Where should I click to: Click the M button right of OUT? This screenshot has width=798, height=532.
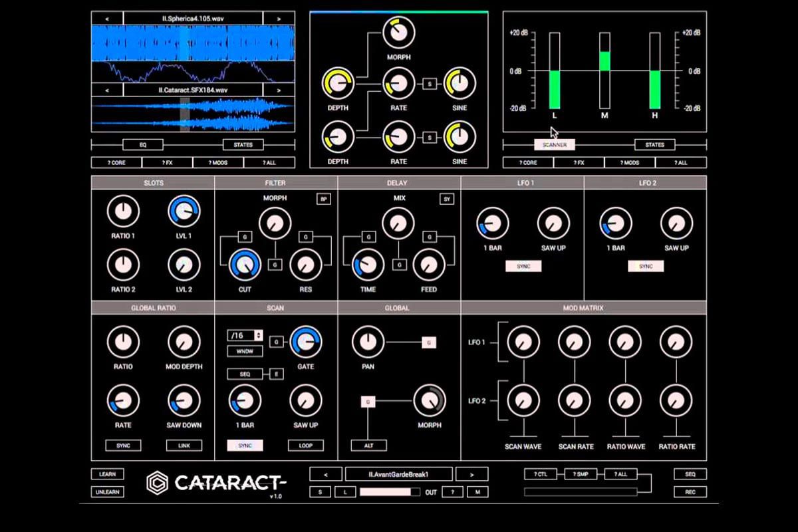pos(477,492)
